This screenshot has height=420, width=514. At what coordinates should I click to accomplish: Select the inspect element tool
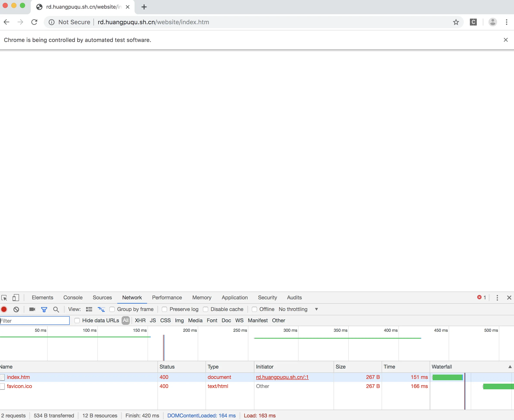4,298
